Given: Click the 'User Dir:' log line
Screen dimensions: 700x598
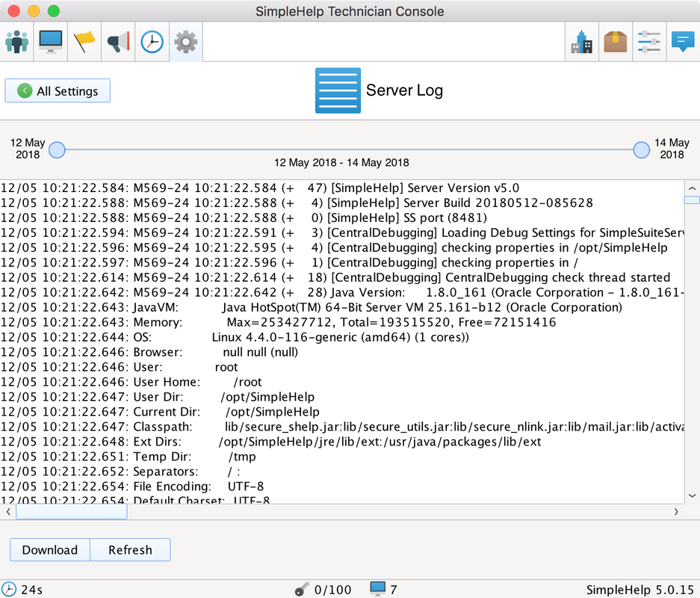Looking at the screenshot, I should 158,397.
